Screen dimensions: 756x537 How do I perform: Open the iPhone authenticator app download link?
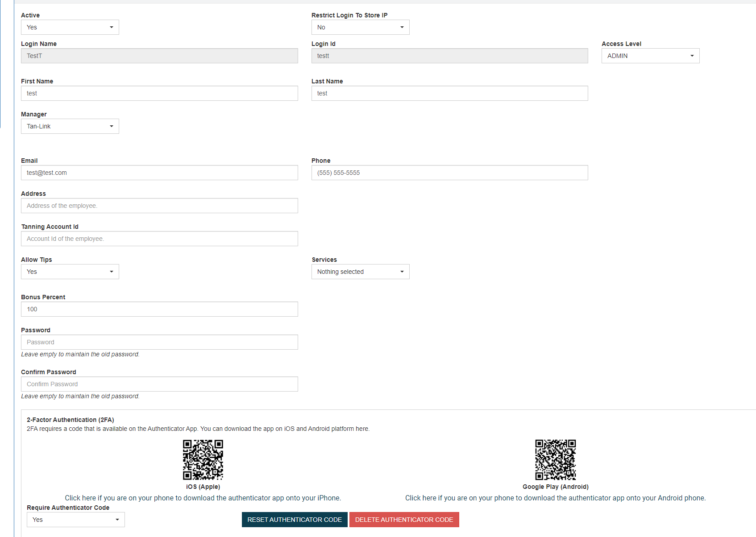pos(203,498)
